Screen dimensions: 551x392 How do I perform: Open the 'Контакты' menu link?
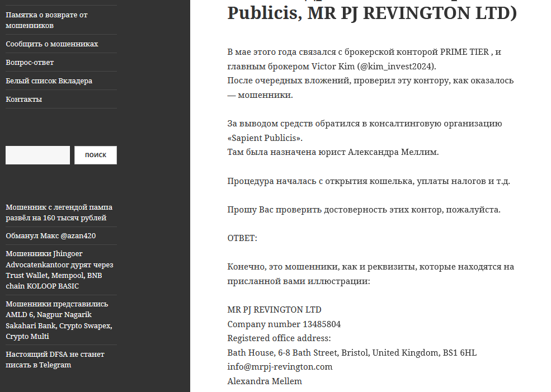23,100
